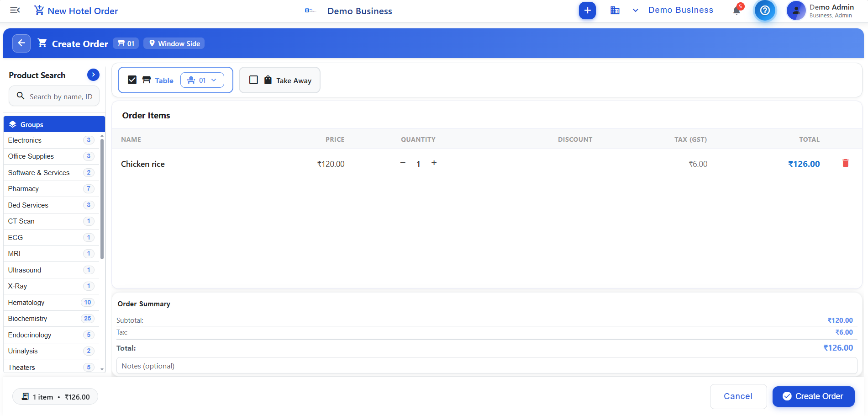Delete Chicken rice from the order
This screenshot has height=416, width=868.
pyautogui.click(x=845, y=163)
